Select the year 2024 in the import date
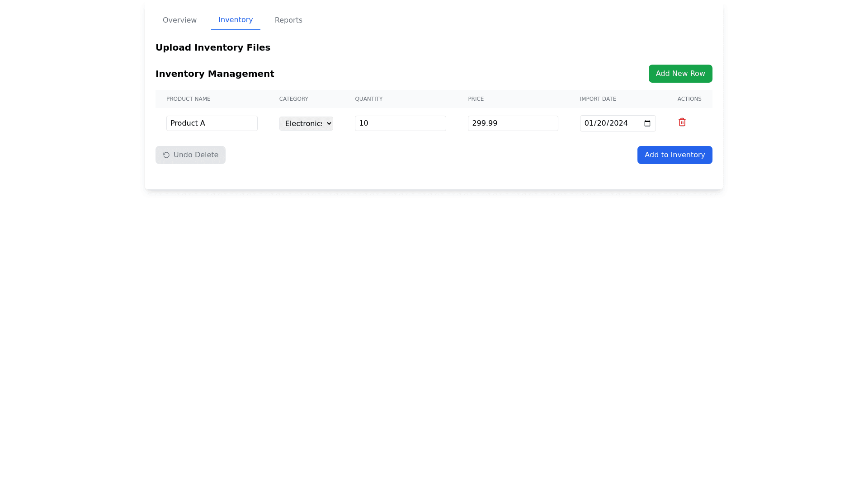The height and width of the screenshot is (488, 868). (x=618, y=123)
